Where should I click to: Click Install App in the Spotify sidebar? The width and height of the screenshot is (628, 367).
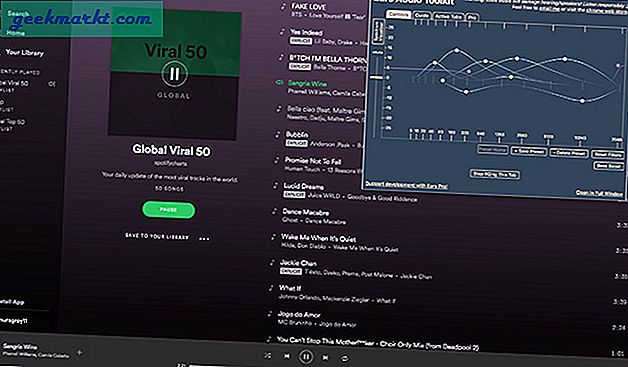click(x=12, y=302)
